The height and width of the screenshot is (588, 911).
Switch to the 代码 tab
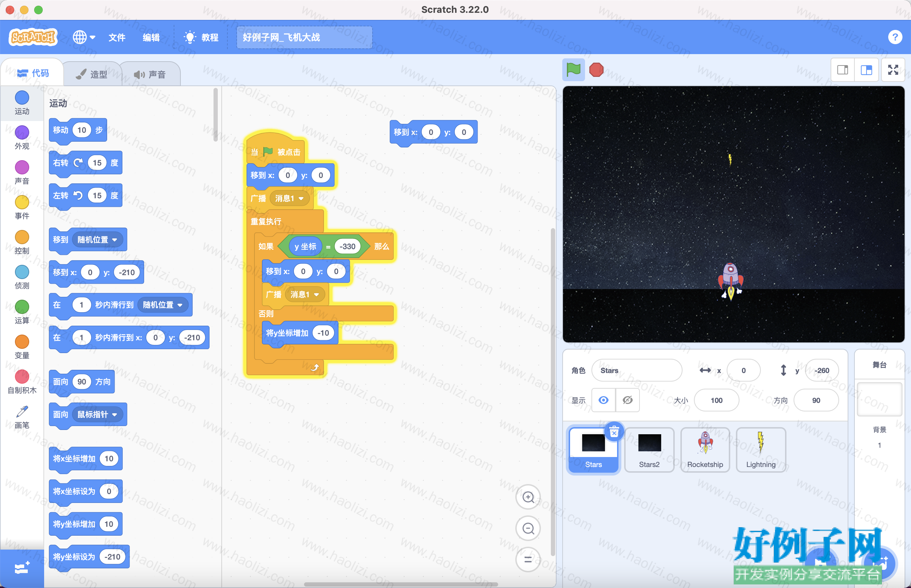33,73
